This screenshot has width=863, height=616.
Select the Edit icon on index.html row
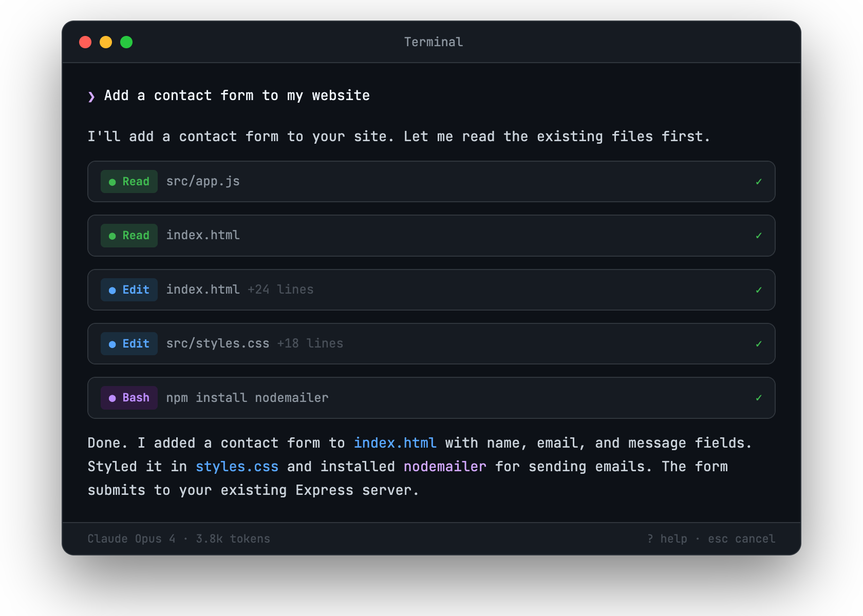(x=129, y=290)
